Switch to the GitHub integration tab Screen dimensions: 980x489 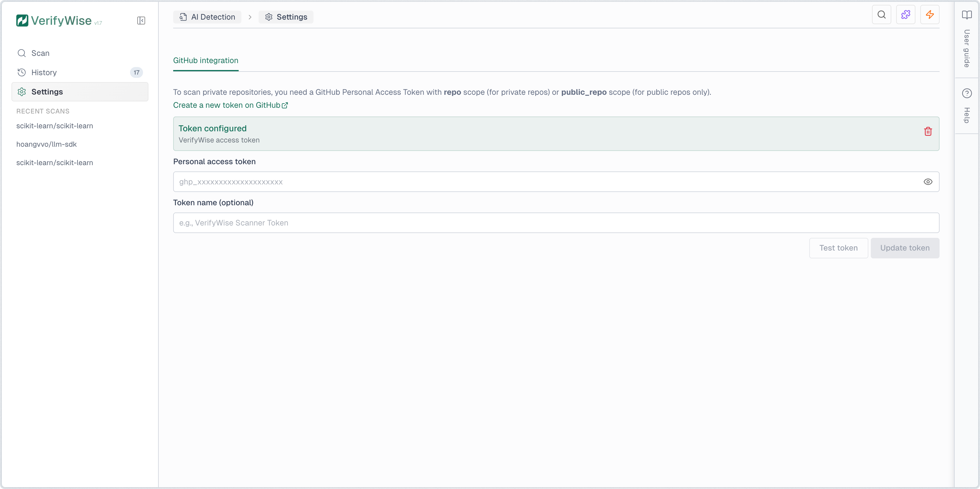[205, 60]
